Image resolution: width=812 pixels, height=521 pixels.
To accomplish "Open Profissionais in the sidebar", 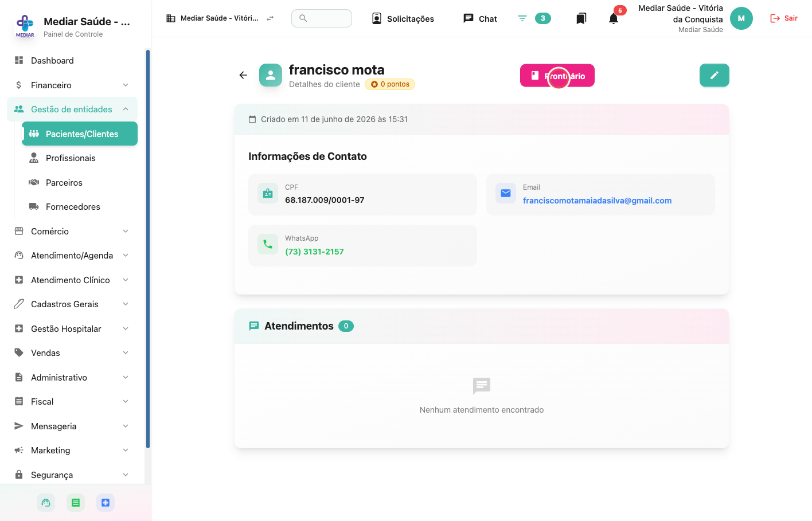I will (80, 158).
